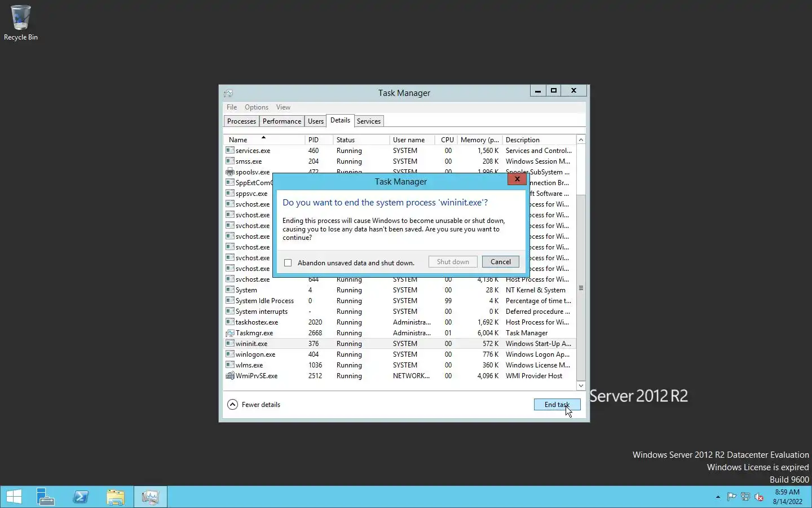Click the 6,004 K memory value

(x=488, y=333)
